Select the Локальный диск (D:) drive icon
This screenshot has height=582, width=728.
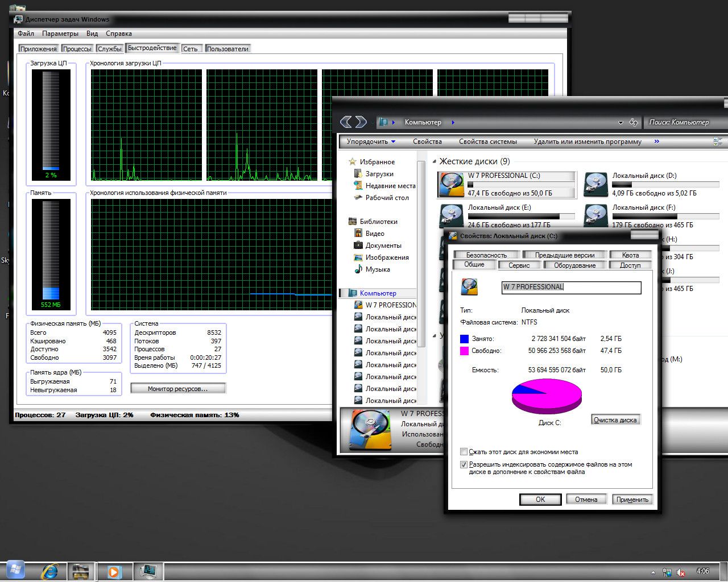point(596,184)
